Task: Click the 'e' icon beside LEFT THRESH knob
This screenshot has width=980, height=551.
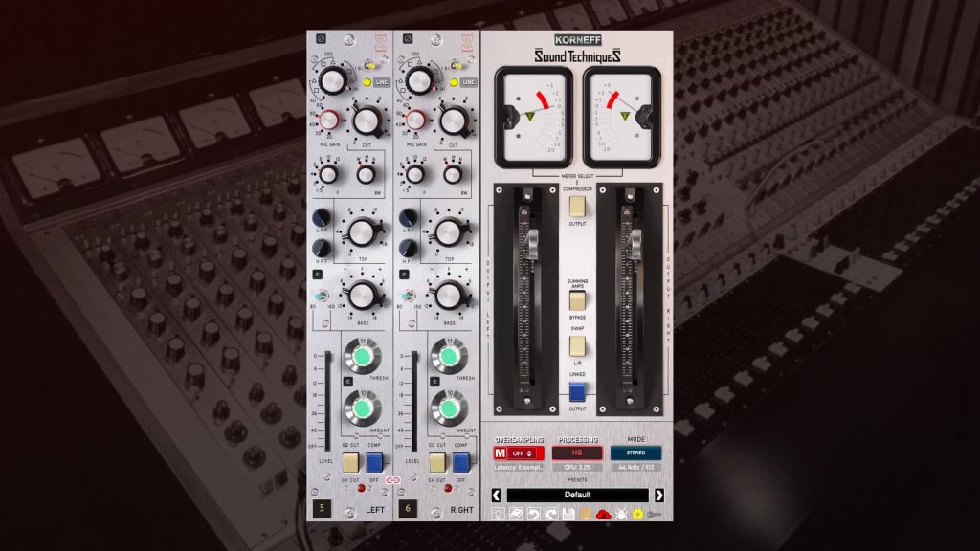Action: tap(348, 381)
